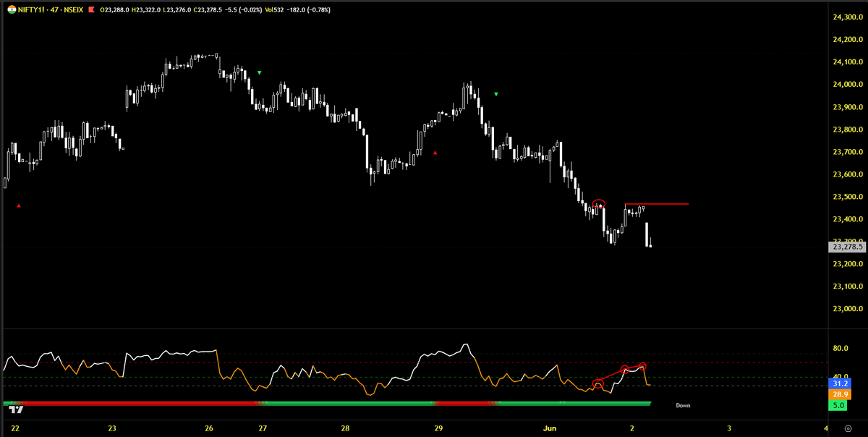Click the 80.0 oscillator scale label

pos(841,349)
